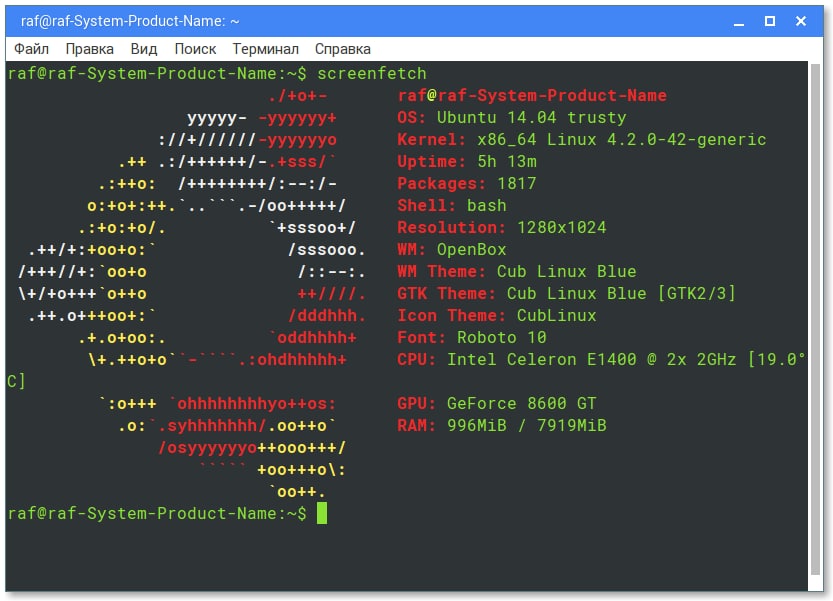Screen dimensions: 833x601
Task: Close the terminal window
Action: (x=801, y=21)
